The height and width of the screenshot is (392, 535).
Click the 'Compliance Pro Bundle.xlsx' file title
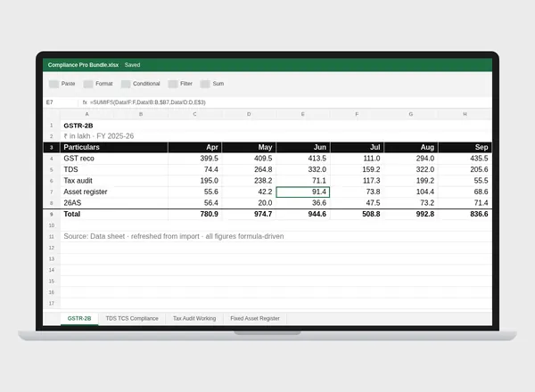(83, 65)
